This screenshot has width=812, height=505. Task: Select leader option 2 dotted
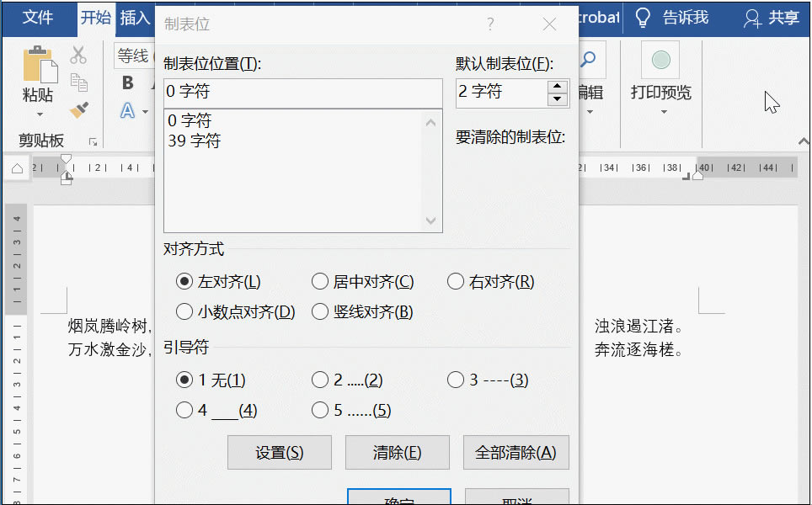[320, 380]
